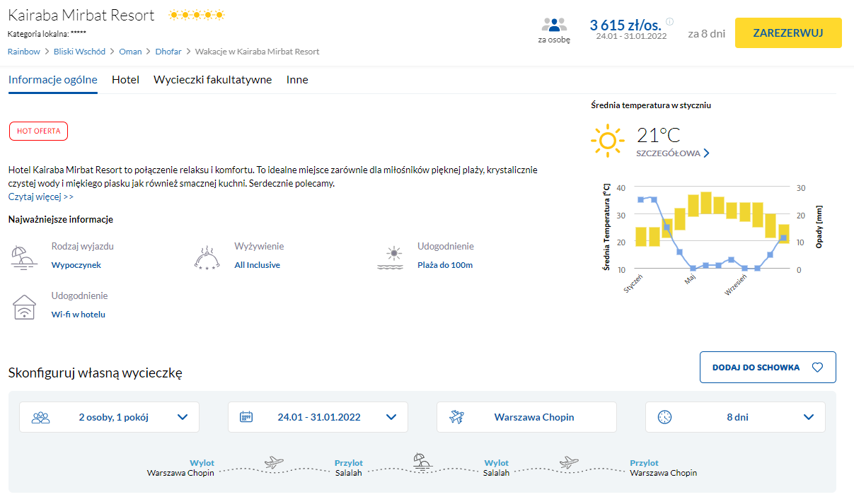Click the 'Czytaj więcej' link

pyautogui.click(x=40, y=197)
